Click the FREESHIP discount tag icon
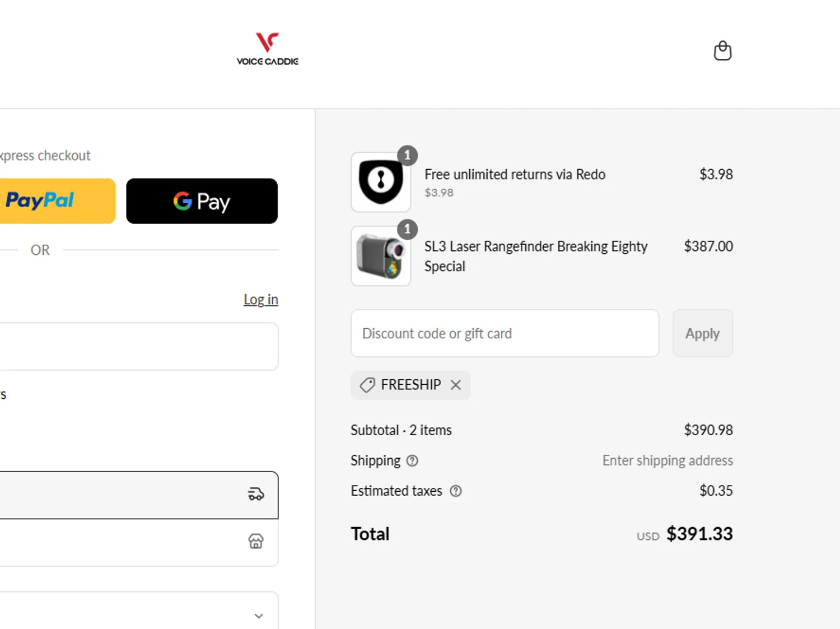Screen dimensions: 840x629 367,385
